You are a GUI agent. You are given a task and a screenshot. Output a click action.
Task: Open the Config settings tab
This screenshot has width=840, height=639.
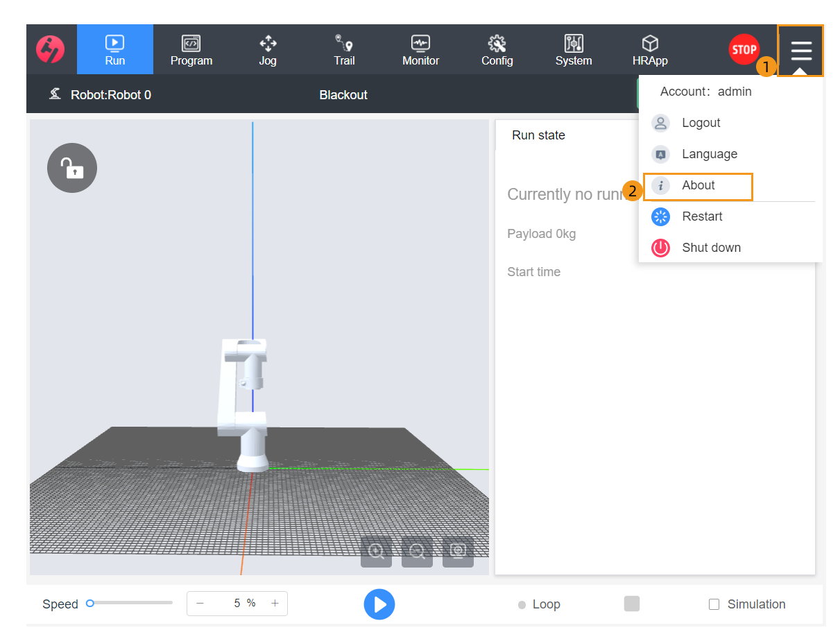point(497,50)
